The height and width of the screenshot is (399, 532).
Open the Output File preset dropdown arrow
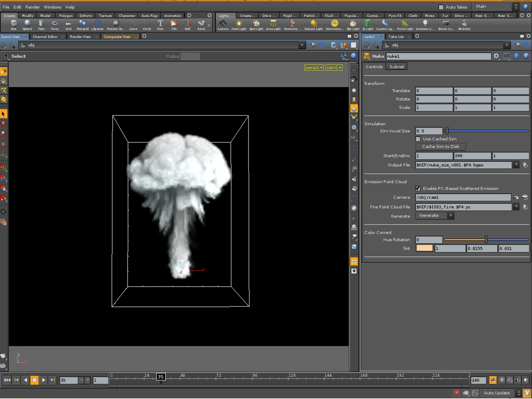[x=516, y=165]
